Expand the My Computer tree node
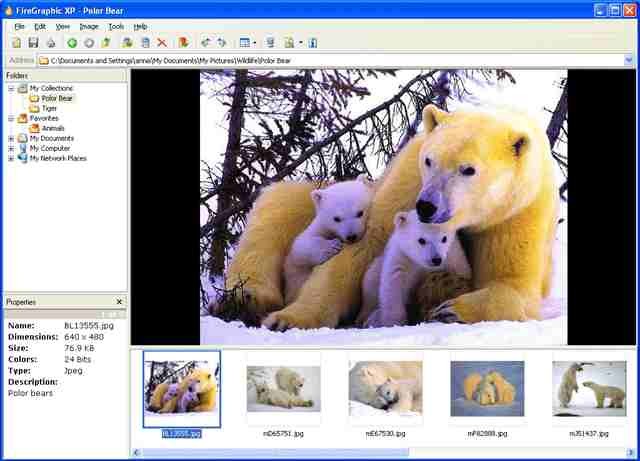640x461 pixels. [11, 148]
